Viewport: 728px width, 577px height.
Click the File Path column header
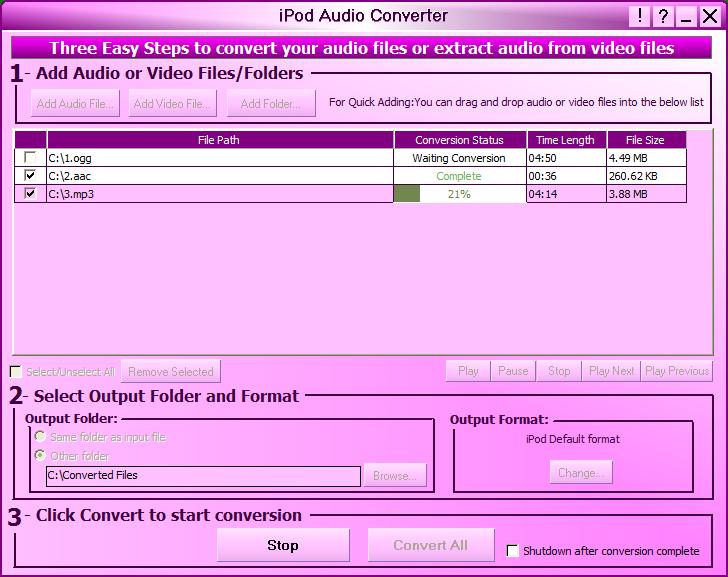[x=220, y=140]
